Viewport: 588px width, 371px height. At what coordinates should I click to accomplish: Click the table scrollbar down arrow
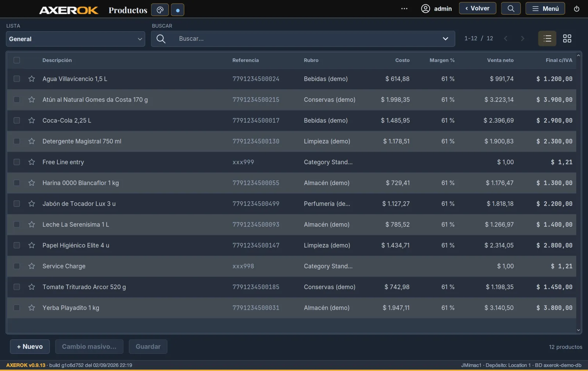click(x=578, y=330)
